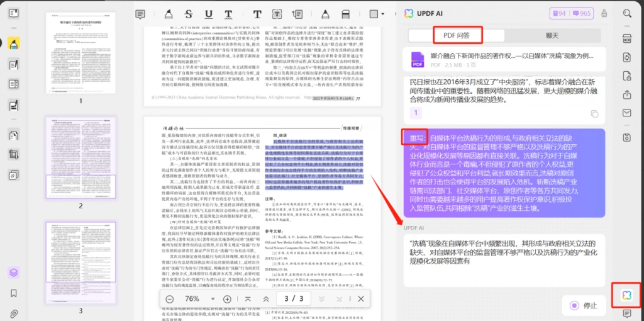Send file by email icon
This screenshot has width=644, height=321.
coord(627,113)
